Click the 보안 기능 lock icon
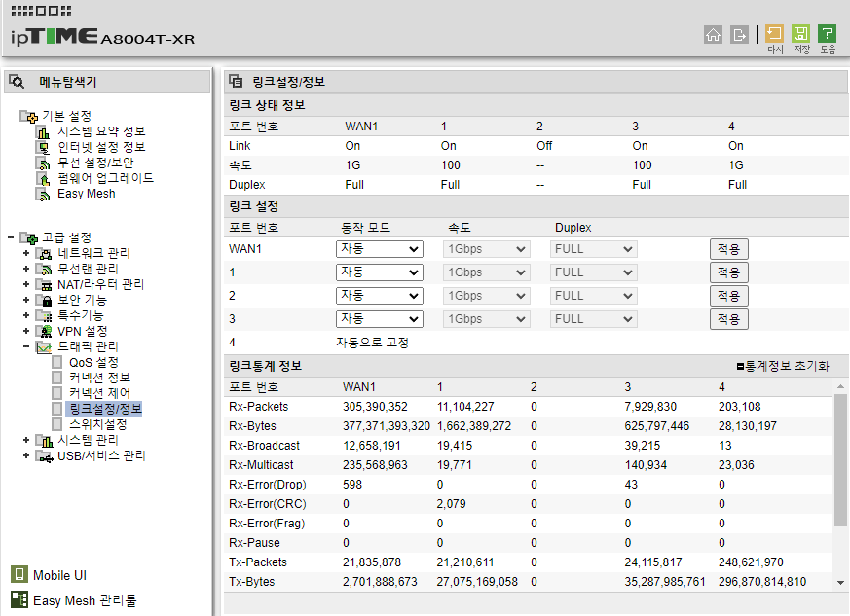850x616 pixels. coord(44,300)
